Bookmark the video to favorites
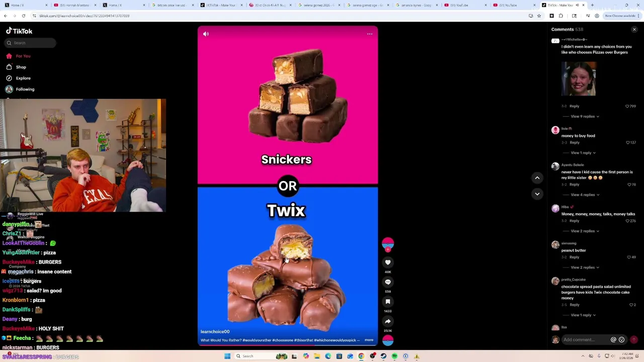The height and width of the screenshot is (362, 644). [388, 302]
